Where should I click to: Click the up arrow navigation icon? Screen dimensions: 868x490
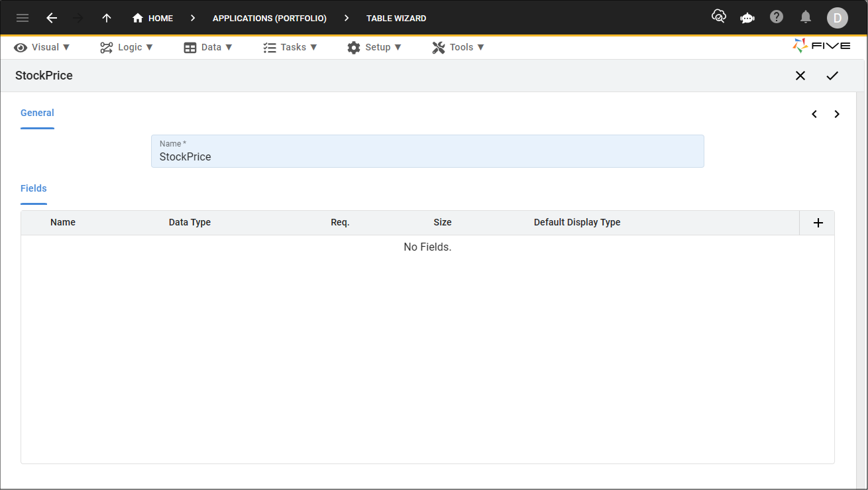point(107,18)
